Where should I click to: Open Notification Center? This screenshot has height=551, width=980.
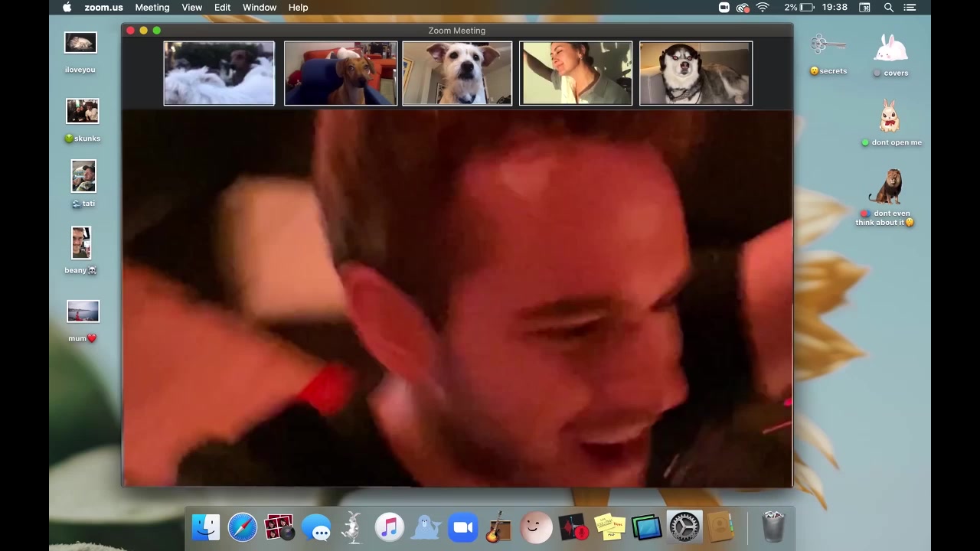(910, 8)
